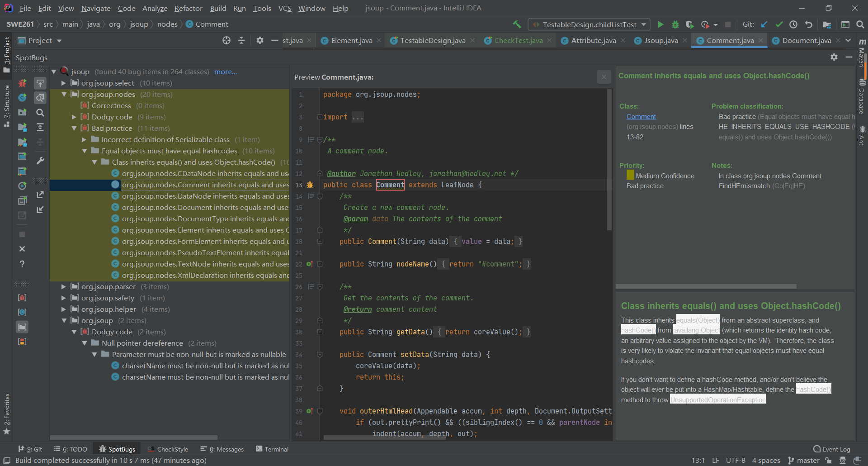Expand the org.jsoup.select tree node
The height and width of the screenshot is (466, 868).
coord(64,83)
